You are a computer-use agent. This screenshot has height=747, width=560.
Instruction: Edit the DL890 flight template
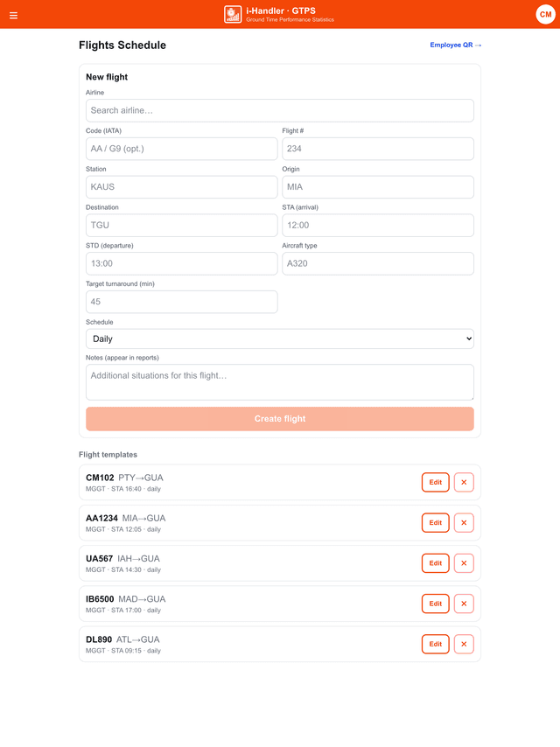(435, 644)
